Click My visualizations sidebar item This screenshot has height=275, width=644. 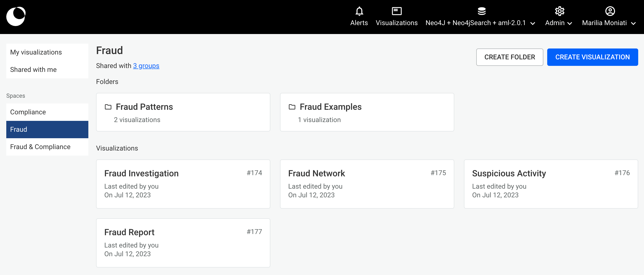coord(36,52)
